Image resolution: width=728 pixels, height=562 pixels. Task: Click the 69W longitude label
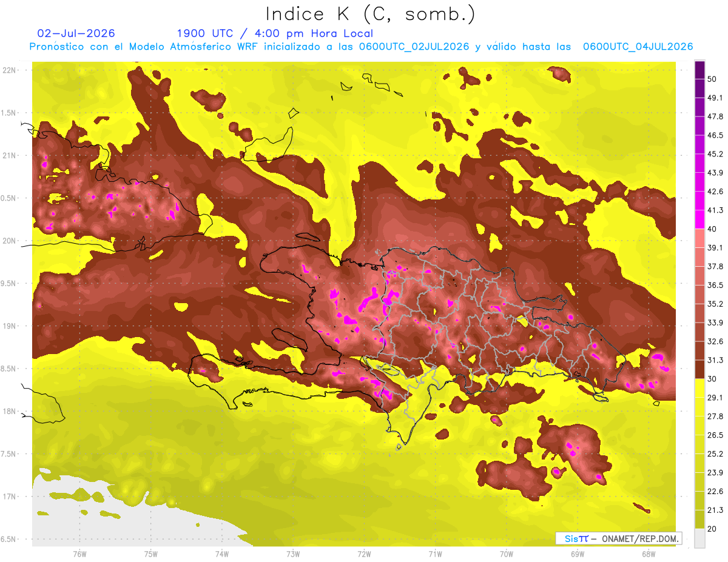pyautogui.click(x=578, y=554)
